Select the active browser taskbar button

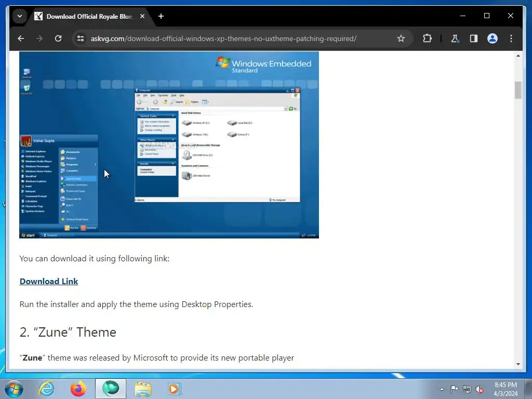click(x=111, y=389)
